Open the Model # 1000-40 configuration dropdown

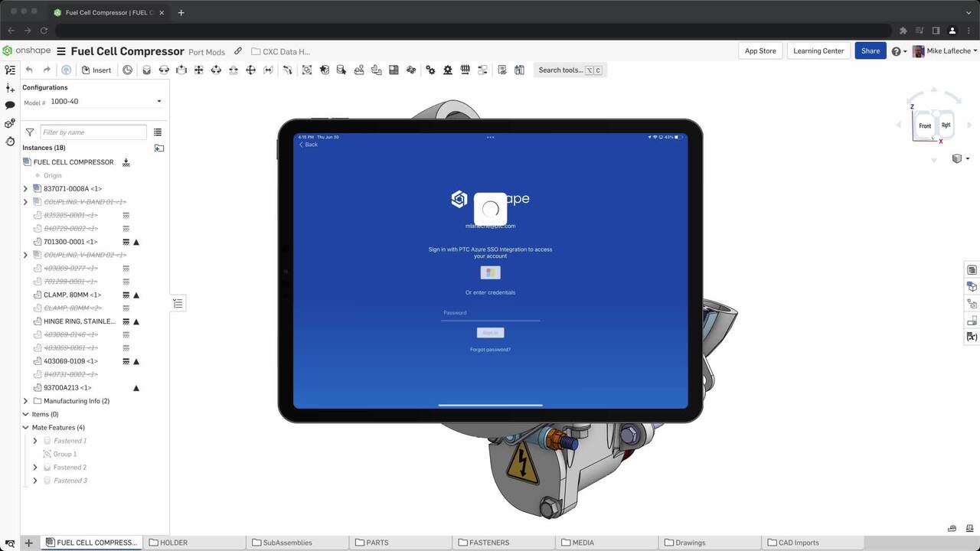(x=106, y=102)
